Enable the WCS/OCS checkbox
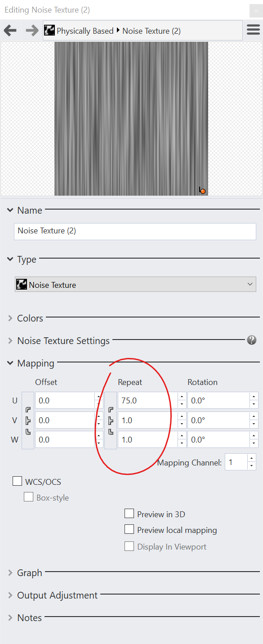 click(17, 481)
